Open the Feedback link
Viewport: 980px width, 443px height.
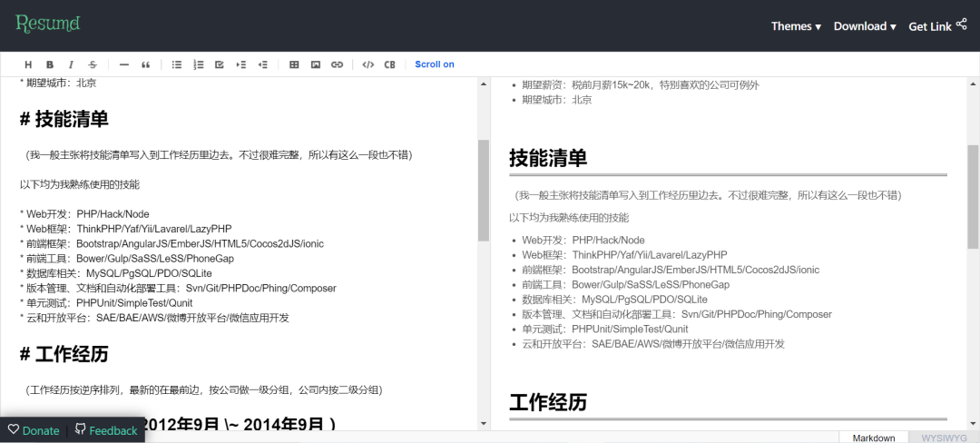[x=106, y=430]
